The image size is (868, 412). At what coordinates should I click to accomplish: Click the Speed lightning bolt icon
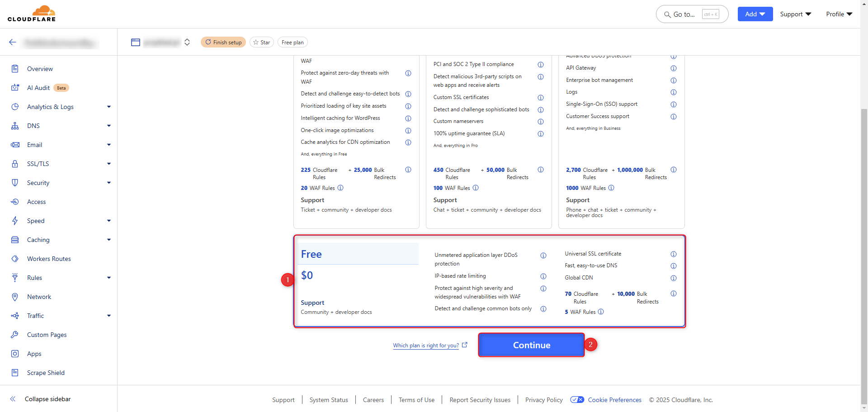point(15,221)
